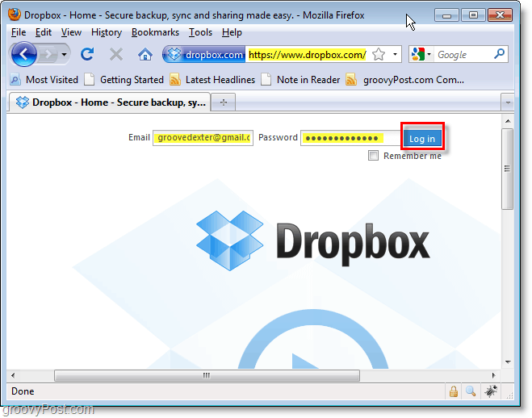
Task: Click the Forward navigation arrow
Action: click(x=48, y=54)
